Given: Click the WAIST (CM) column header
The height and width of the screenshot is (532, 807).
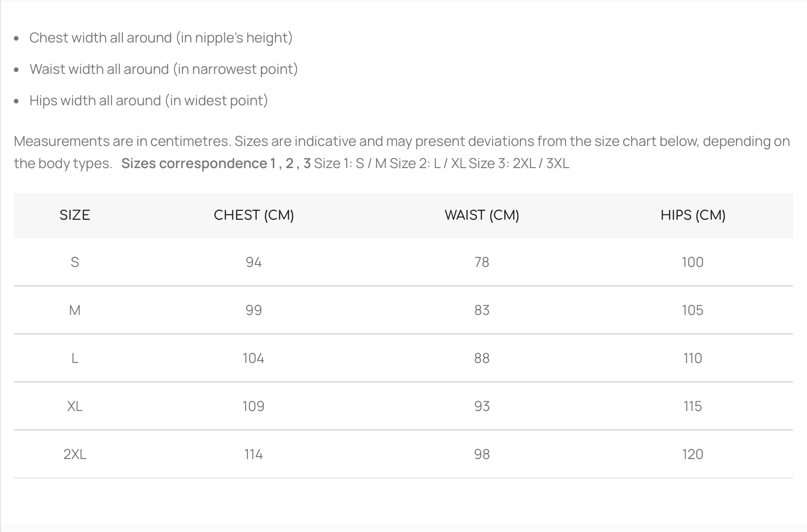Looking at the screenshot, I should point(482,215).
